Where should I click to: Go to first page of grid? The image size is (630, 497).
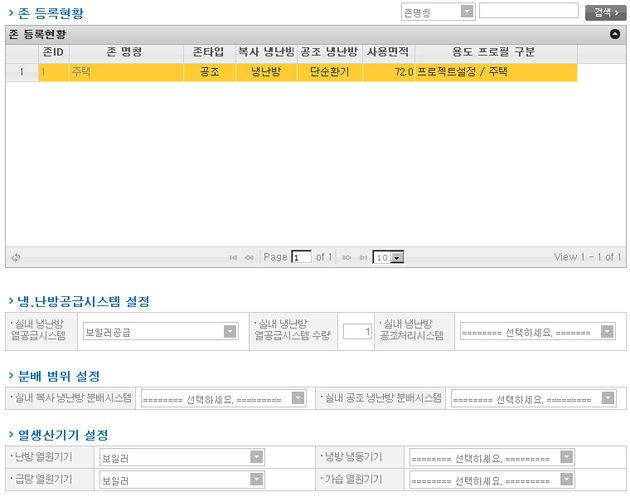[x=235, y=257]
